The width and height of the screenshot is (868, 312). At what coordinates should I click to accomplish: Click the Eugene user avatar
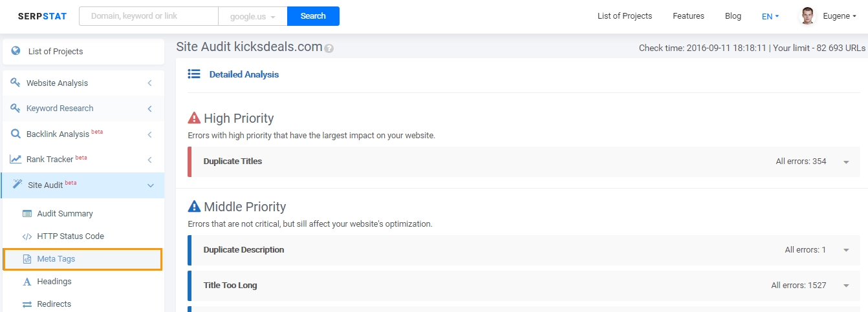(x=808, y=16)
